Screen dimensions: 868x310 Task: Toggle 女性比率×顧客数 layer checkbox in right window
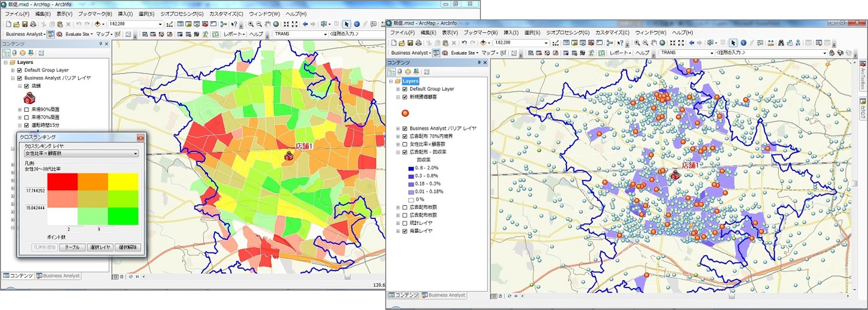pos(405,144)
